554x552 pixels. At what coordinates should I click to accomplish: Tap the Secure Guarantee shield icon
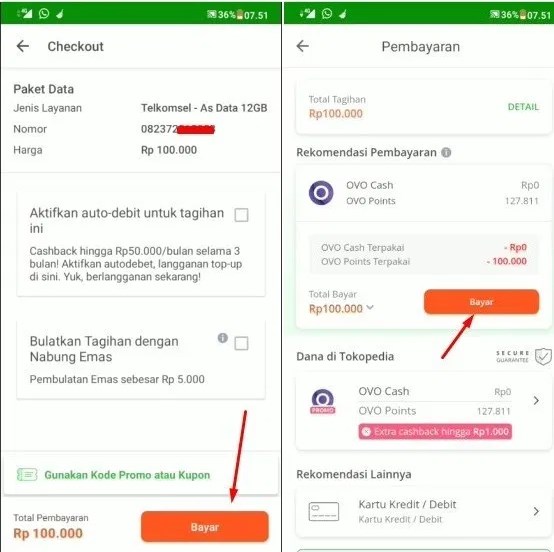[543, 356]
